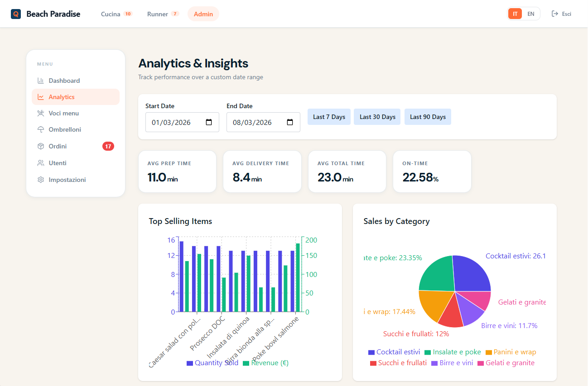Open Impostazioni with the gear icon
Viewport: 588px width, 386px height.
pyautogui.click(x=41, y=179)
